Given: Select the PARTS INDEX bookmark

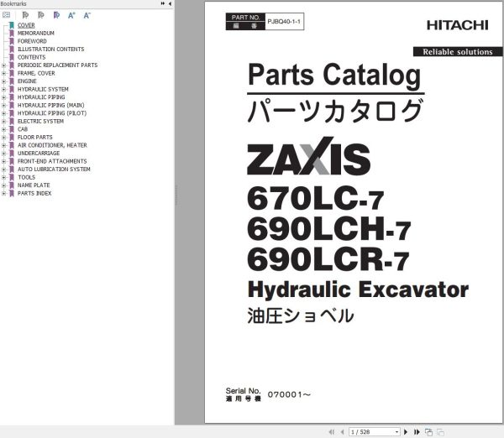Looking at the screenshot, I should point(34,193).
